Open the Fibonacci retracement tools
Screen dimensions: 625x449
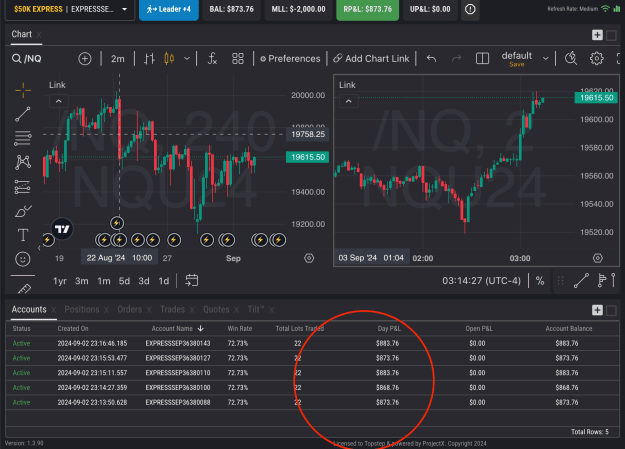coord(23,138)
